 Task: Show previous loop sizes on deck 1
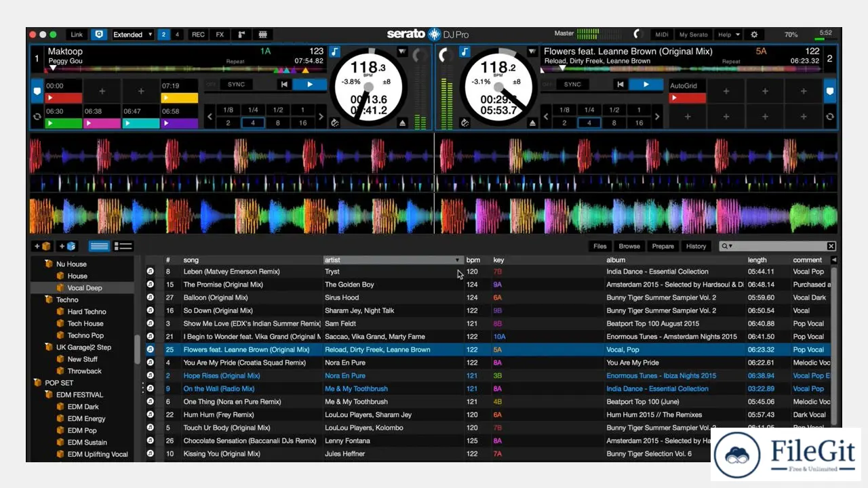(210, 117)
